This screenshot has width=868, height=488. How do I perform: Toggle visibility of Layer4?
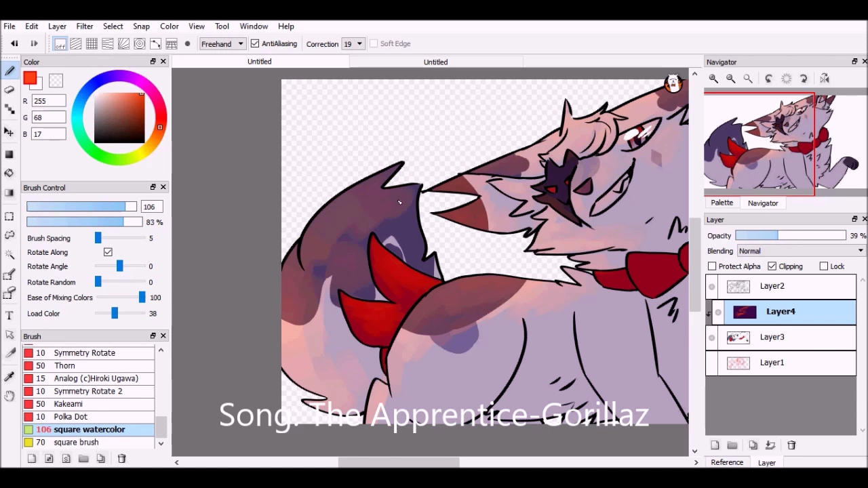718,312
